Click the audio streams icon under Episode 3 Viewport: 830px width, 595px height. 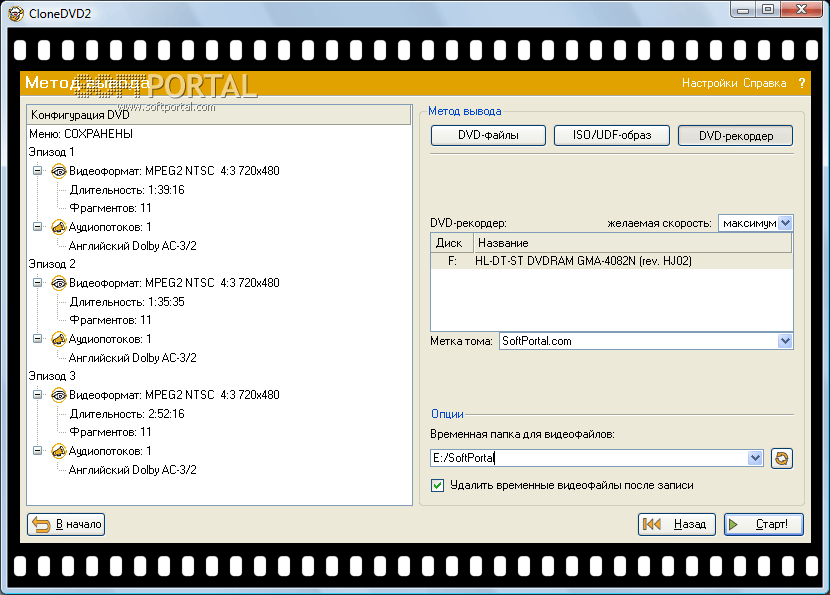pos(59,451)
